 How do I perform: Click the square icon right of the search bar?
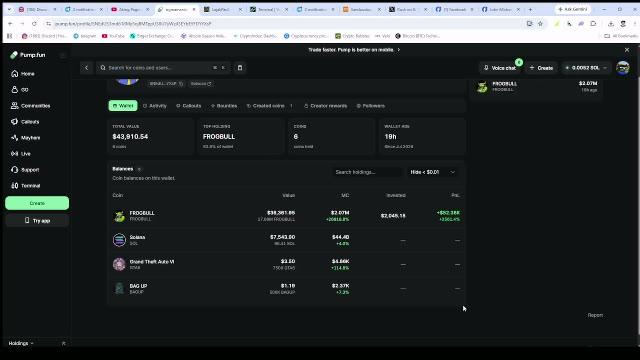pos(240,68)
